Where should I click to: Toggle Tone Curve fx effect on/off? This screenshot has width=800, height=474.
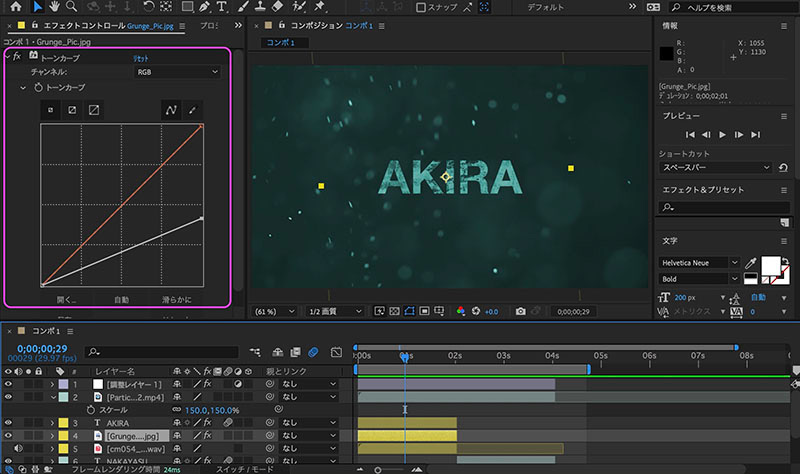17,56
